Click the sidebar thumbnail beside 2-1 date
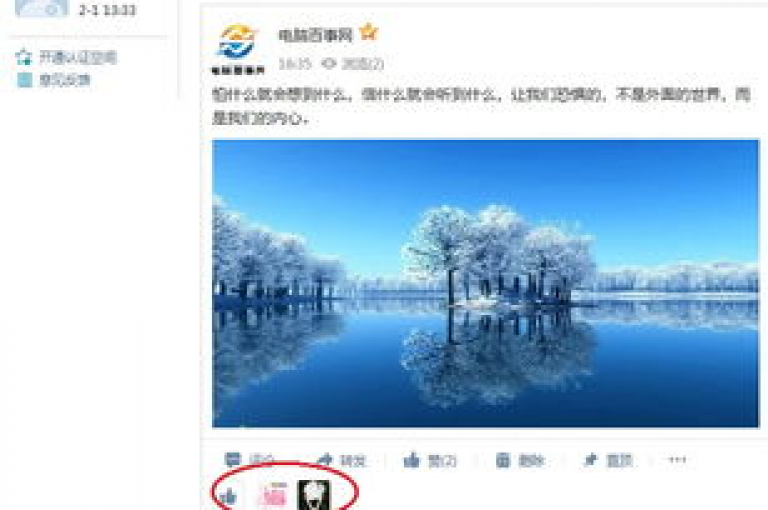Image resolution: width=768 pixels, height=510 pixels. [x=41, y=8]
